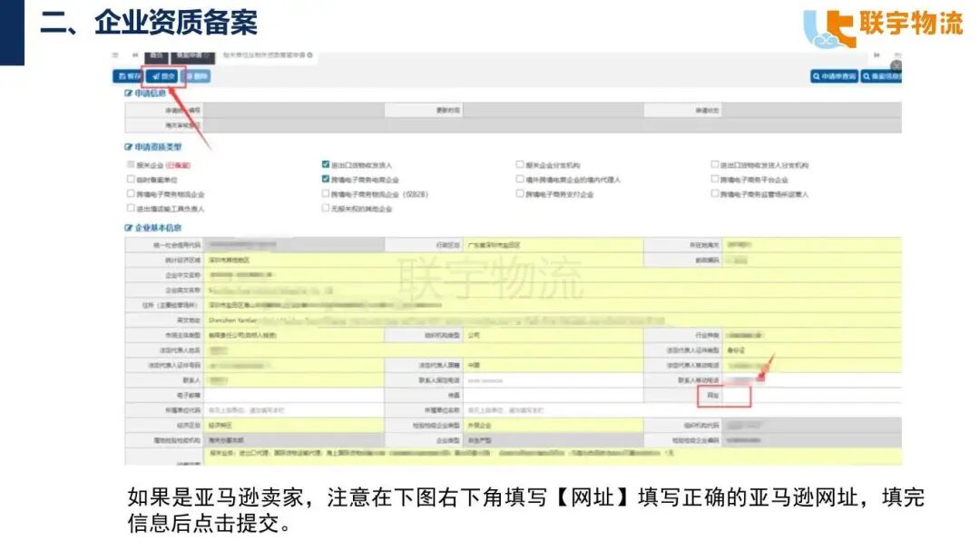
Task: Click the edit icon beside 申请资质类型 heading
Action: click(x=128, y=146)
